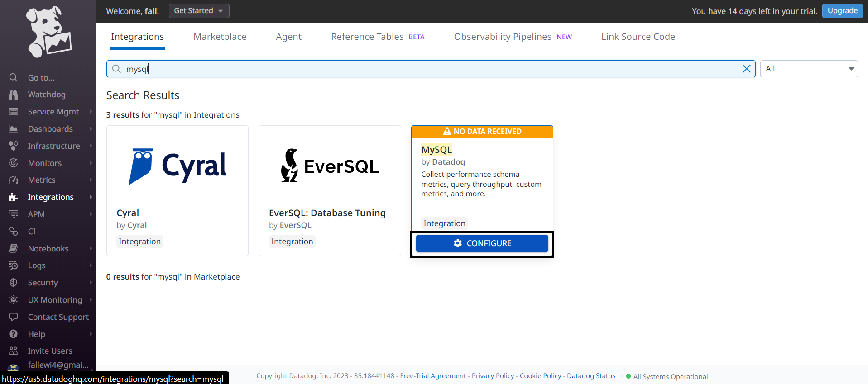
Task: Click the Monitors target icon
Action: [x=14, y=163]
